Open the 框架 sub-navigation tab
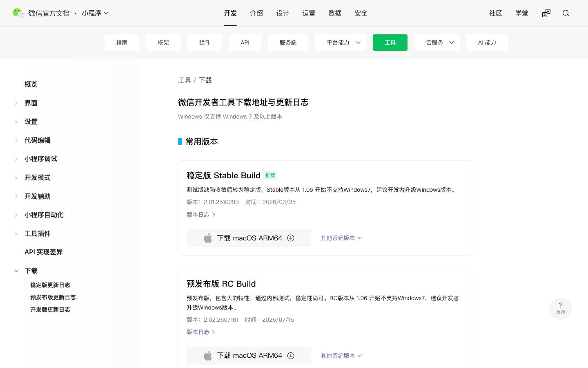The height and width of the screenshot is (368, 588). click(x=163, y=43)
